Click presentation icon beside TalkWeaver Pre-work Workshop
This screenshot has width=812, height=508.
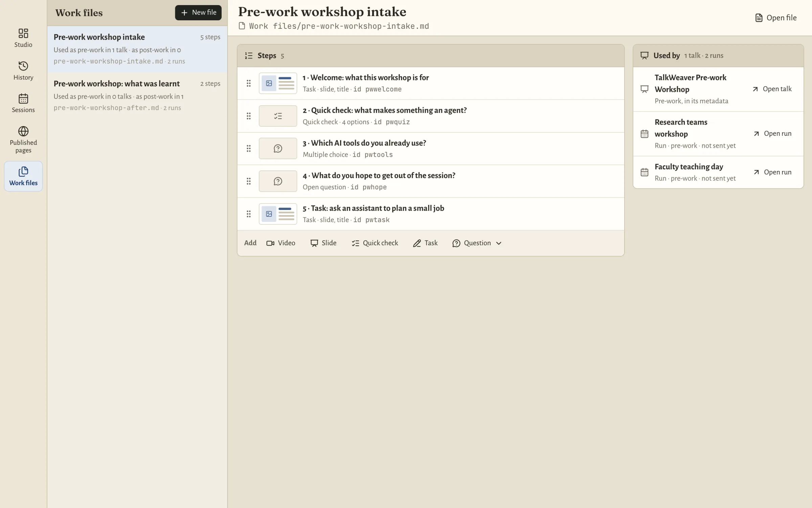[645, 89]
